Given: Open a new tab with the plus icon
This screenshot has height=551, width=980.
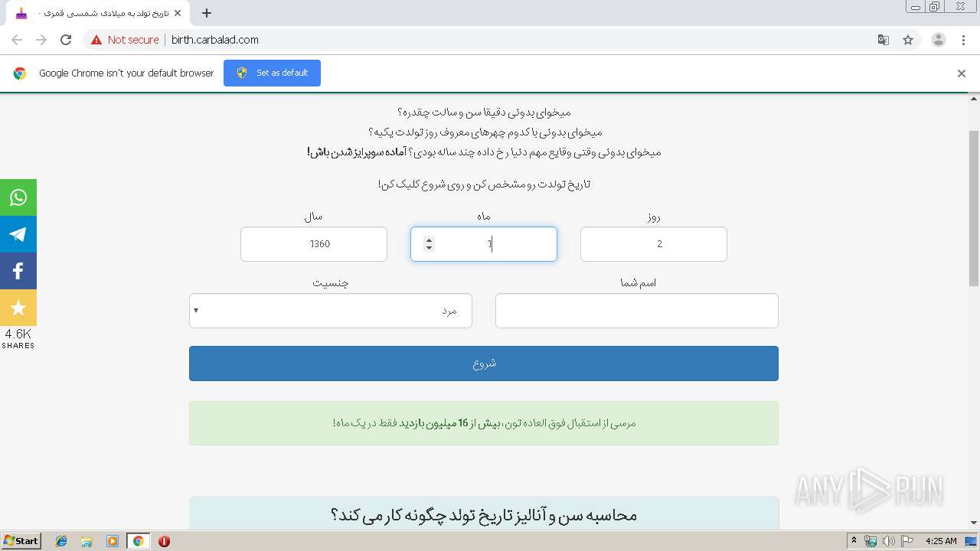Looking at the screenshot, I should click(207, 13).
